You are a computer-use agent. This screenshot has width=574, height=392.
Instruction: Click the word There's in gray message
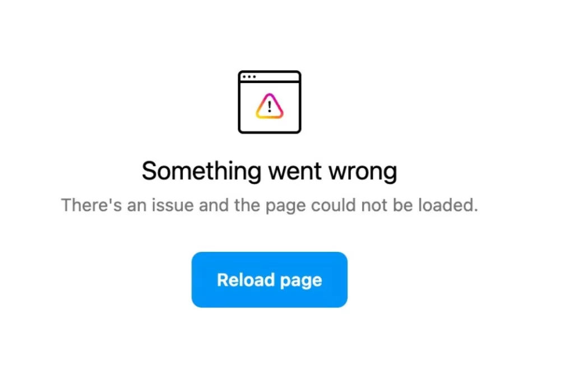coord(91,205)
